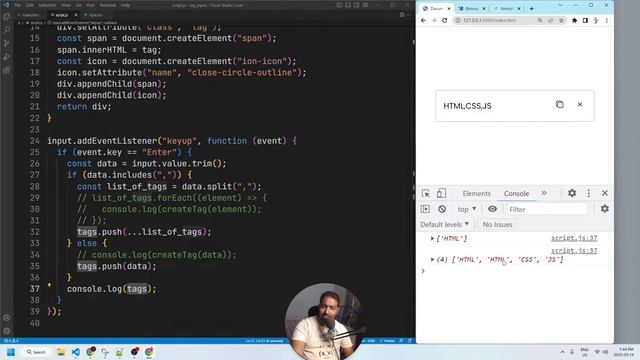Expand the ['HTML'] array in the console
The image size is (640, 360).
click(432, 238)
